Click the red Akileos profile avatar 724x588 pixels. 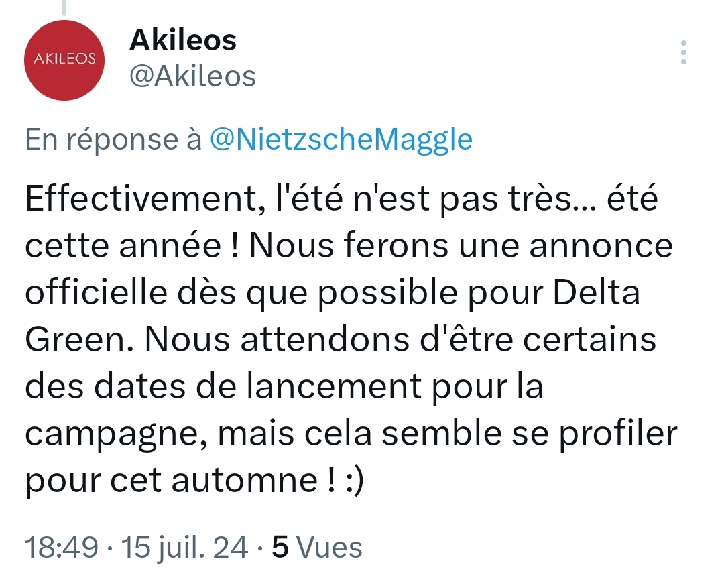[64, 60]
